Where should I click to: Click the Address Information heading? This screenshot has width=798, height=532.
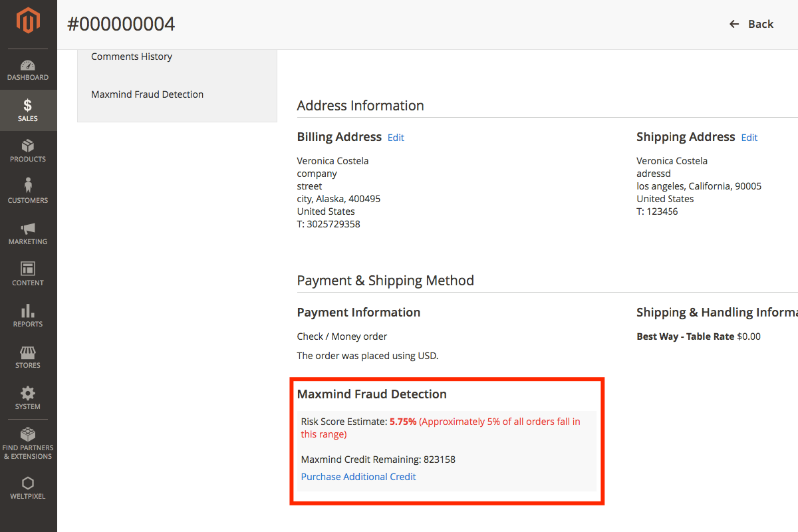point(360,106)
